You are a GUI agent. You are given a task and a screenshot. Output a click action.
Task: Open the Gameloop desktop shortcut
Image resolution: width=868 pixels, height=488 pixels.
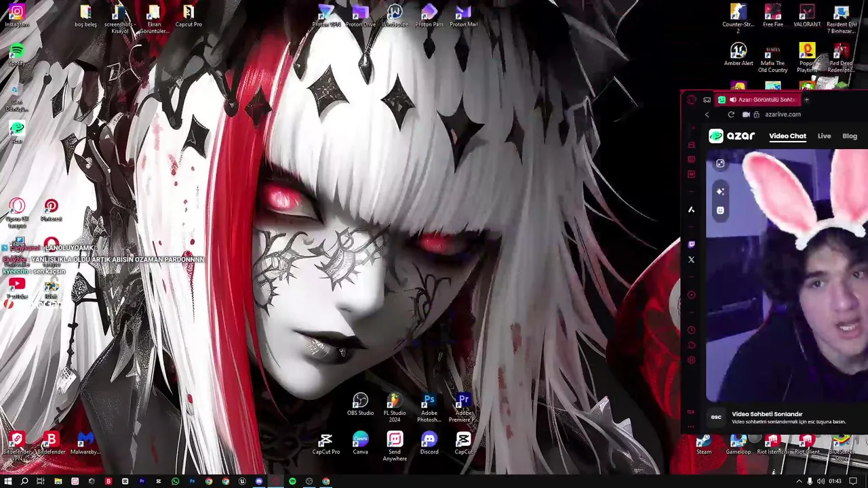(x=738, y=446)
